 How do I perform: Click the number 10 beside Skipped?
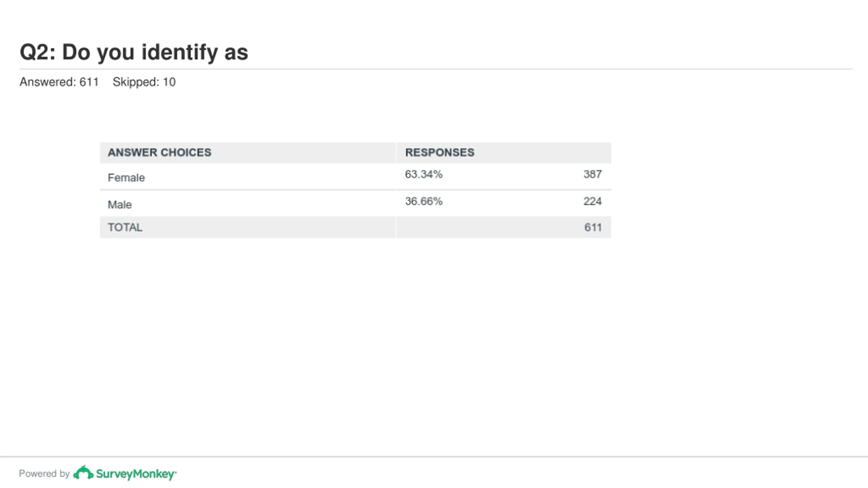point(169,82)
